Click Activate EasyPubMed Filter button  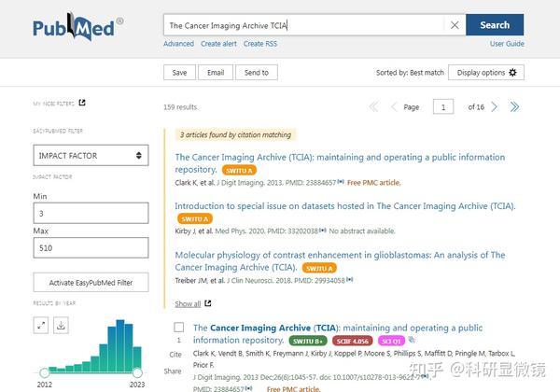point(91,282)
